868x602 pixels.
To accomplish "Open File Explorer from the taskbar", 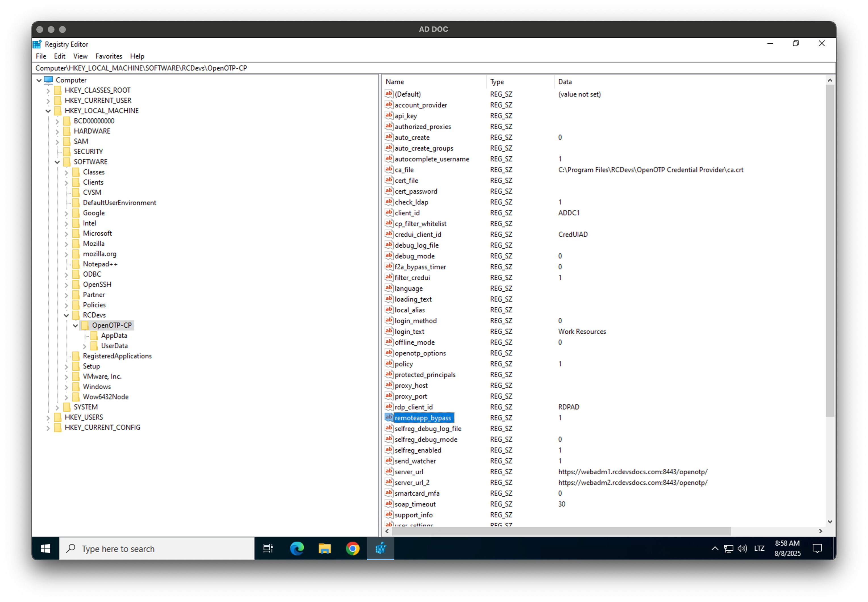I will point(324,548).
